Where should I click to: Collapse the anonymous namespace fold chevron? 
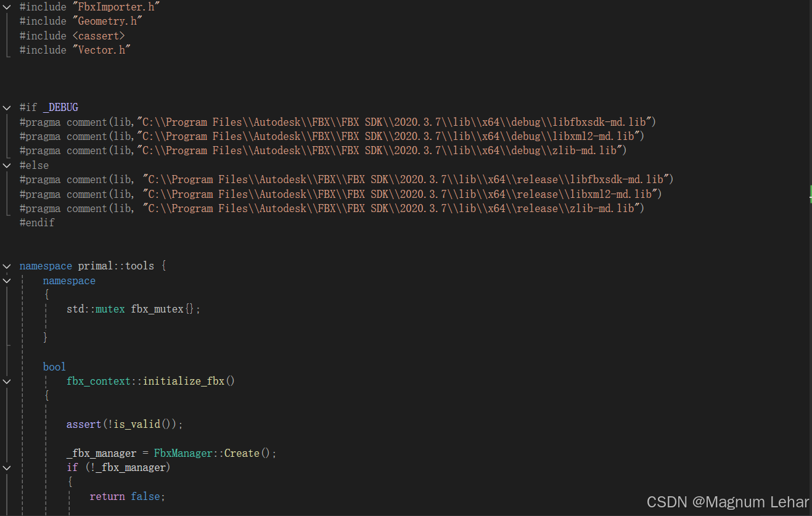6,281
